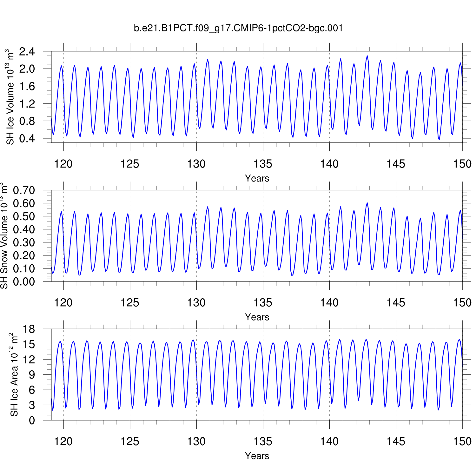Click the 18 tick label on ice area axis
476x476 pixels.
(x=29, y=329)
